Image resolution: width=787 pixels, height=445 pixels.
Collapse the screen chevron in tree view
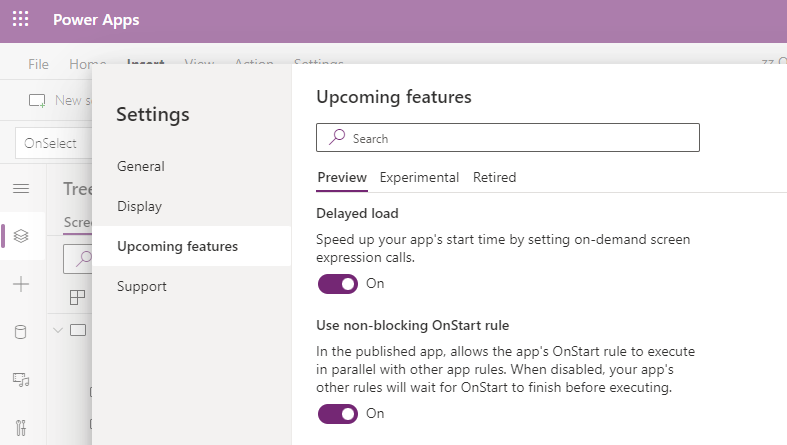pyautogui.click(x=58, y=330)
